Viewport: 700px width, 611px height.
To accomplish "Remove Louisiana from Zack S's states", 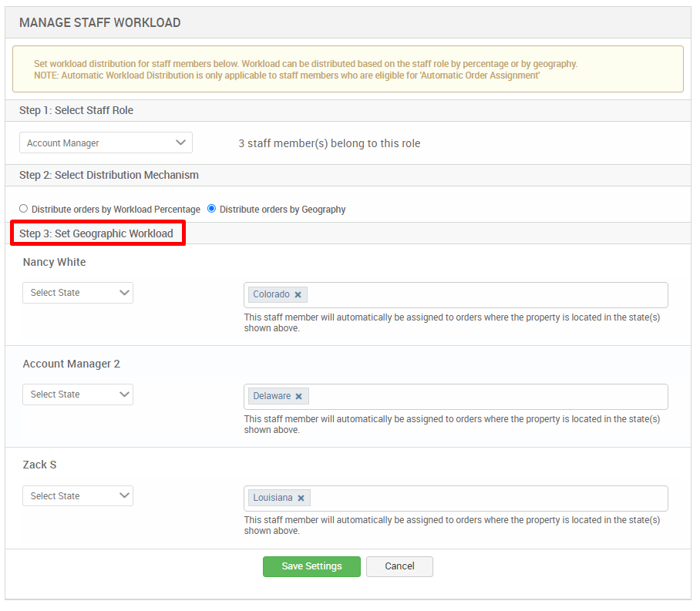I will coord(301,498).
